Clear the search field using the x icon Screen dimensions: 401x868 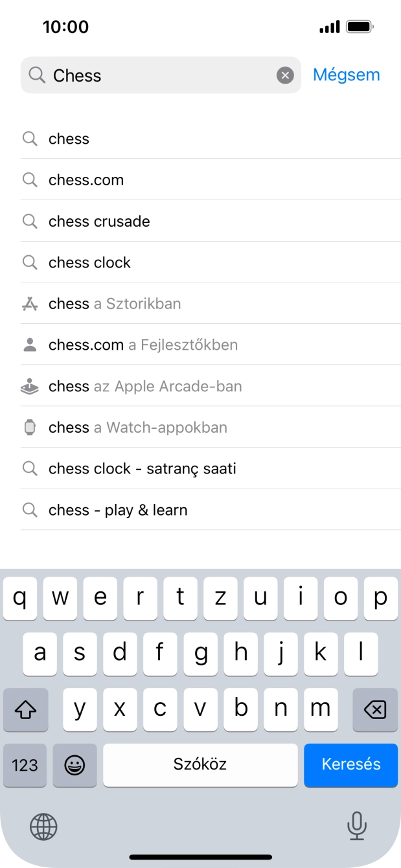point(285,75)
